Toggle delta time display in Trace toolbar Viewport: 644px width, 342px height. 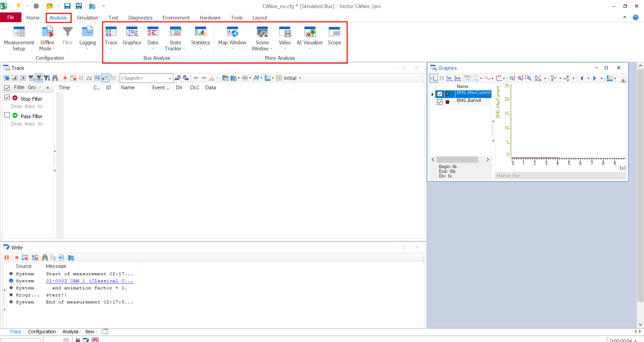[89, 78]
